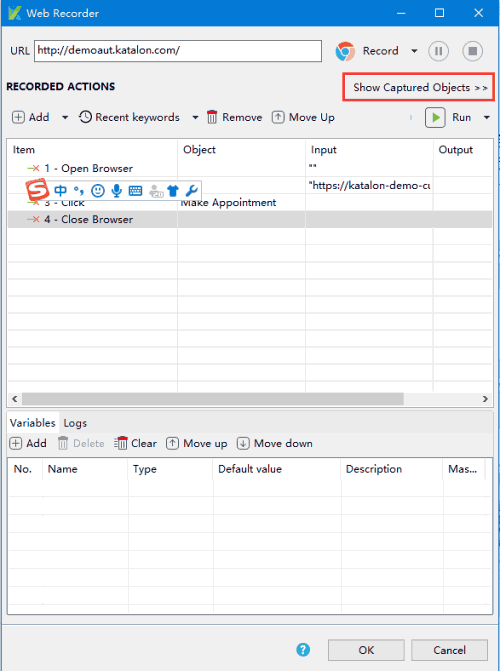This screenshot has height=671, width=500.
Task: Click Show Captured Objects button
Action: tap(419, 87)
